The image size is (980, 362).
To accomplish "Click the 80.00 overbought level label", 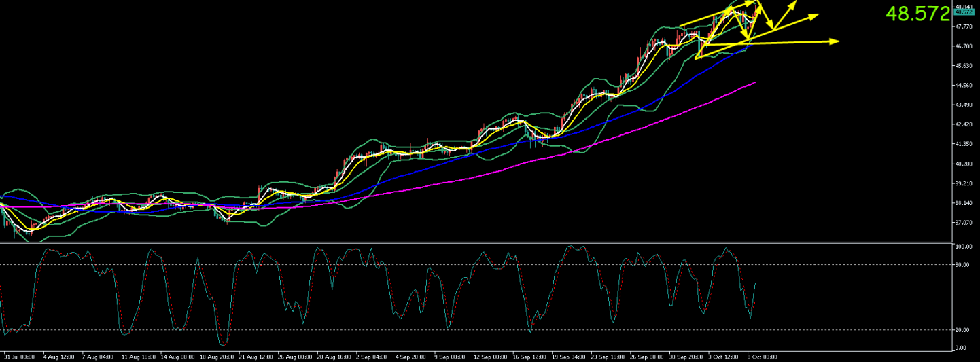I will click(x=963, y=265).
